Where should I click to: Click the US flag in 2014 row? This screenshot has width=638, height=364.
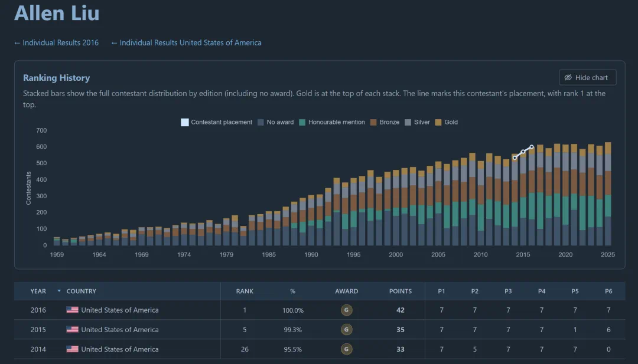click(73, 349)
